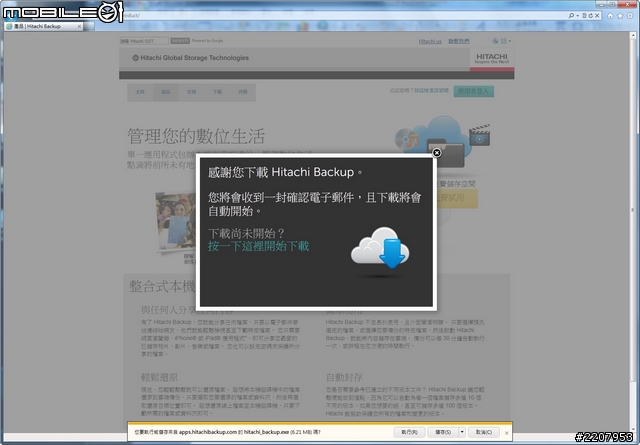
Task: Click the yellow free trial button behind popup
Action: pos(457,198)
